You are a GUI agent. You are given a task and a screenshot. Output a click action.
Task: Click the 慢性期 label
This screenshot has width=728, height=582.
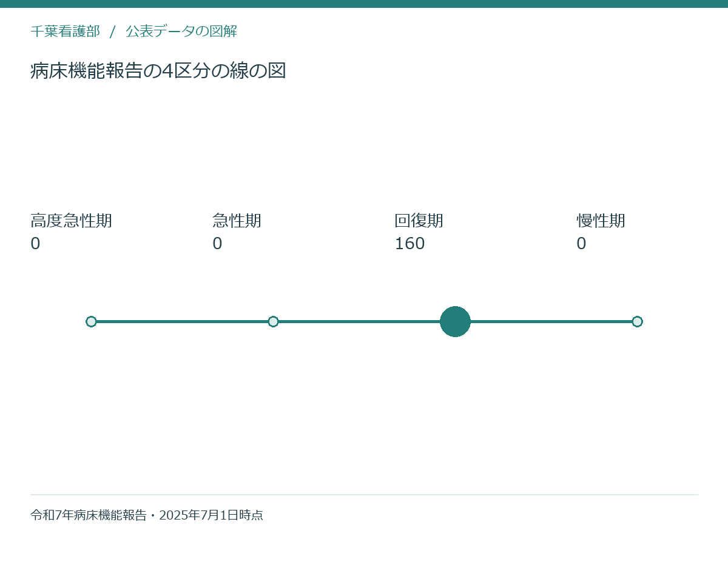601,221
